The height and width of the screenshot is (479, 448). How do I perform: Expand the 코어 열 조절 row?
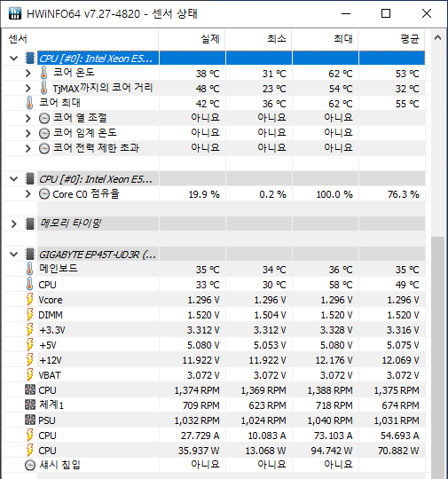[x=28, y=118]
